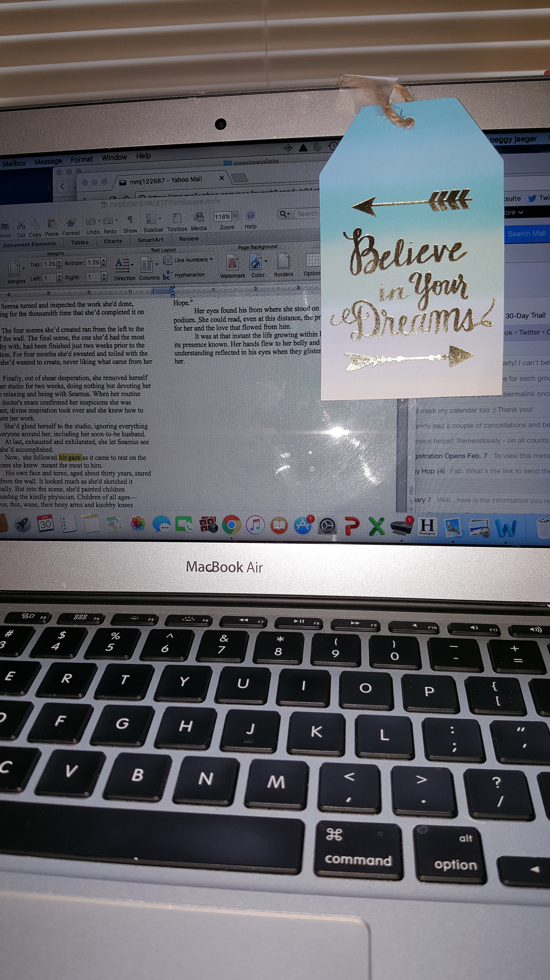The width and height of the screenshot is (550, 980).
Task: Click the page Color fill swatch
Action: point(256,262)
